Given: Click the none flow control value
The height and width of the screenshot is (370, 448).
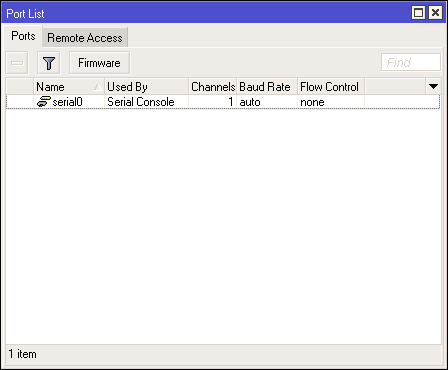Looking at the screenshot, I should (x=312, y=102).
